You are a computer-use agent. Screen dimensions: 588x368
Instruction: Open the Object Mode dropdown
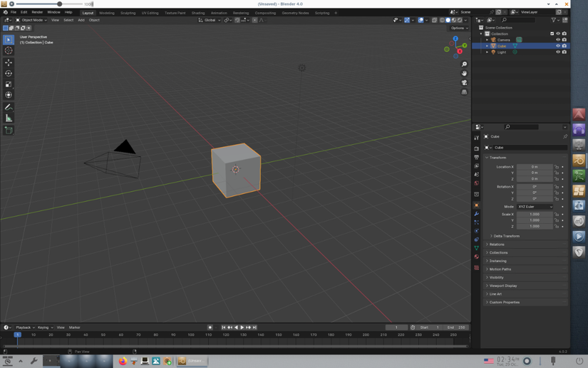[x=32, y=20]
